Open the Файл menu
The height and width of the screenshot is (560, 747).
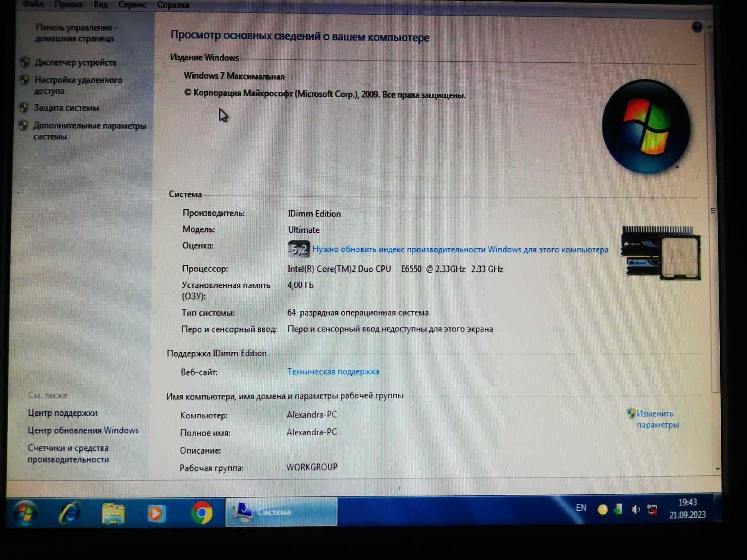click(33, 4)
